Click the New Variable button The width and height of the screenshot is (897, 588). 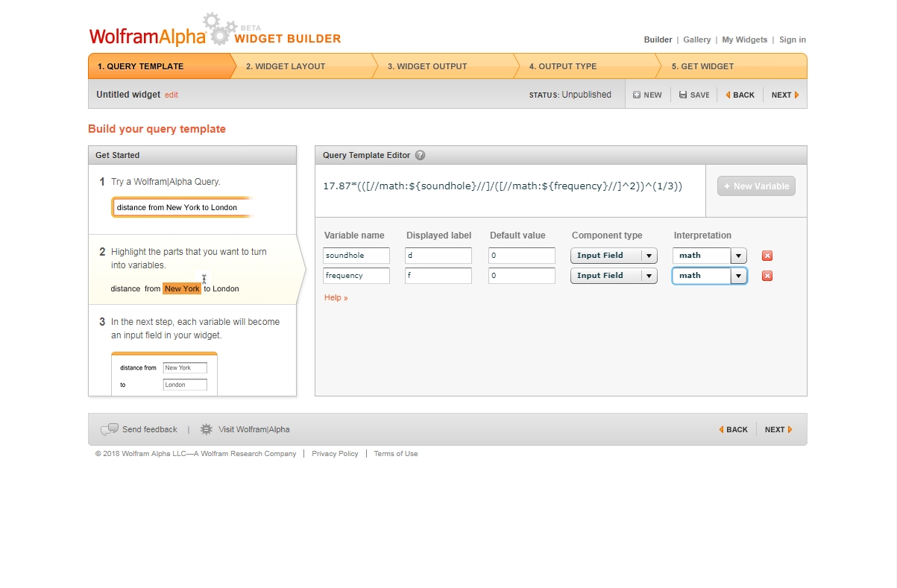click(757, 186)
